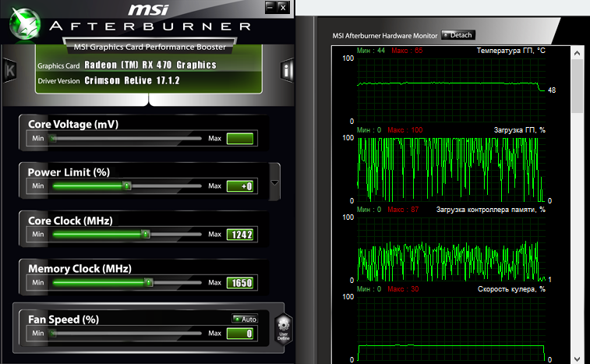The width and height of the screenshot is (590, 364).
Task: Open Kombustor with the K side button
Action: pos(10,70)
